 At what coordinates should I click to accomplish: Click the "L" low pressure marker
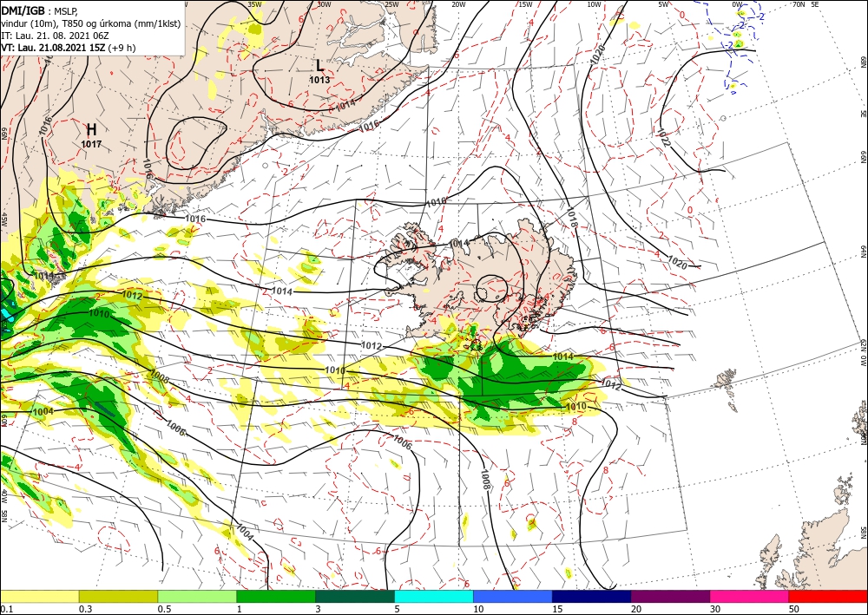point(319,65)
